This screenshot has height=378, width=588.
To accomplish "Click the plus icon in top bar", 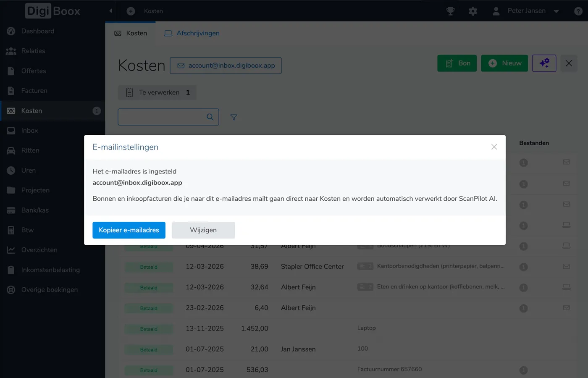I will [x=131, y=11].
